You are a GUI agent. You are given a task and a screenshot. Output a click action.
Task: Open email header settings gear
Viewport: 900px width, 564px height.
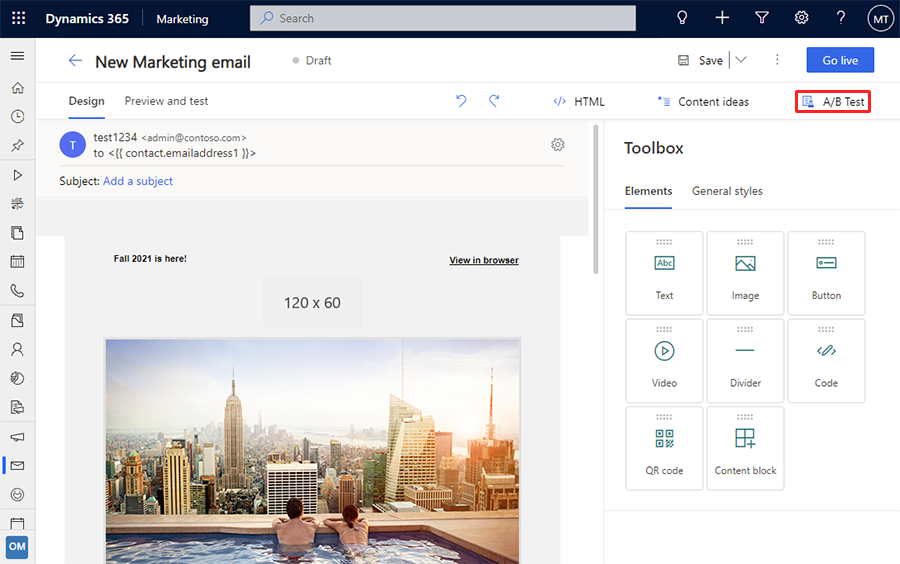coord(558,145)
